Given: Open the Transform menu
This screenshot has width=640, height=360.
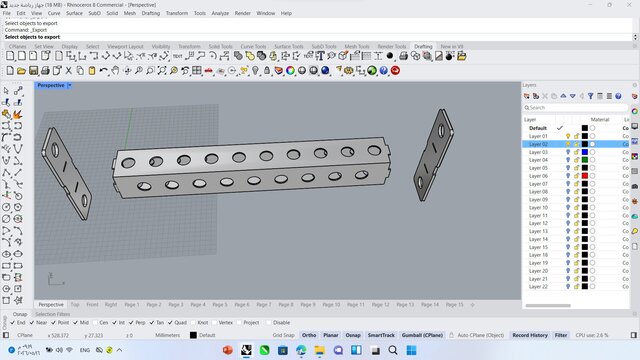Looking at the screenshot, I should (x=177, y=13).
